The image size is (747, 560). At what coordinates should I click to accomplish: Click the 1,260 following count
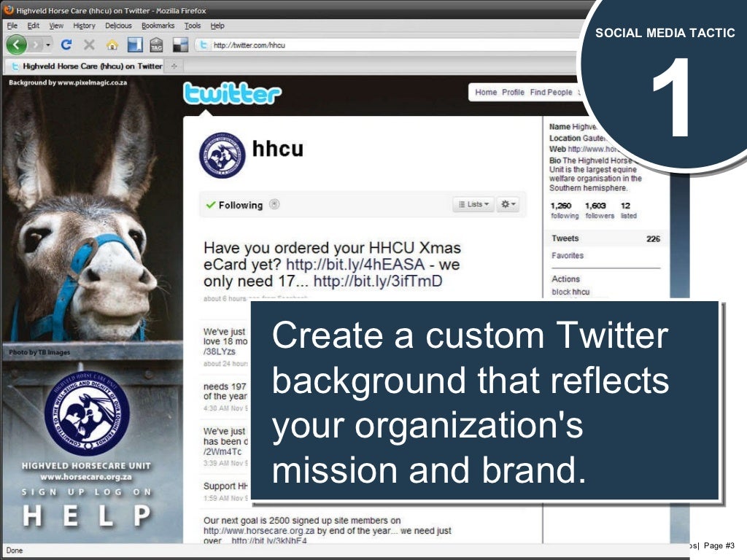pyautogui.click(x=565, y=210)
